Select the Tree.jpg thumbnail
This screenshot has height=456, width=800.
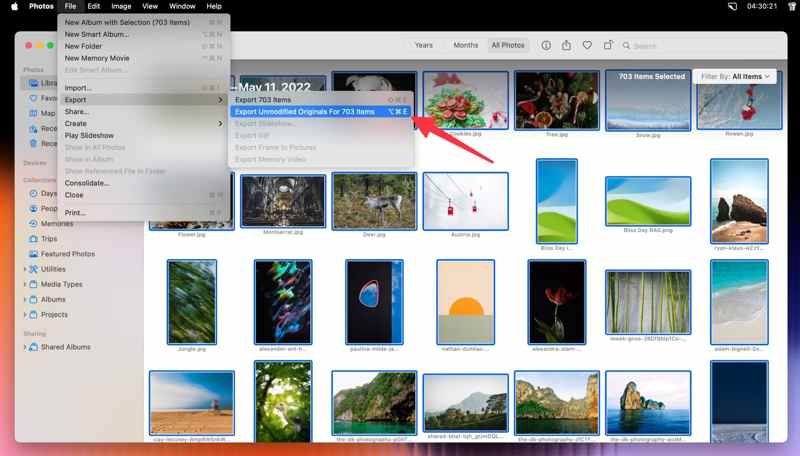click(557, 100)
